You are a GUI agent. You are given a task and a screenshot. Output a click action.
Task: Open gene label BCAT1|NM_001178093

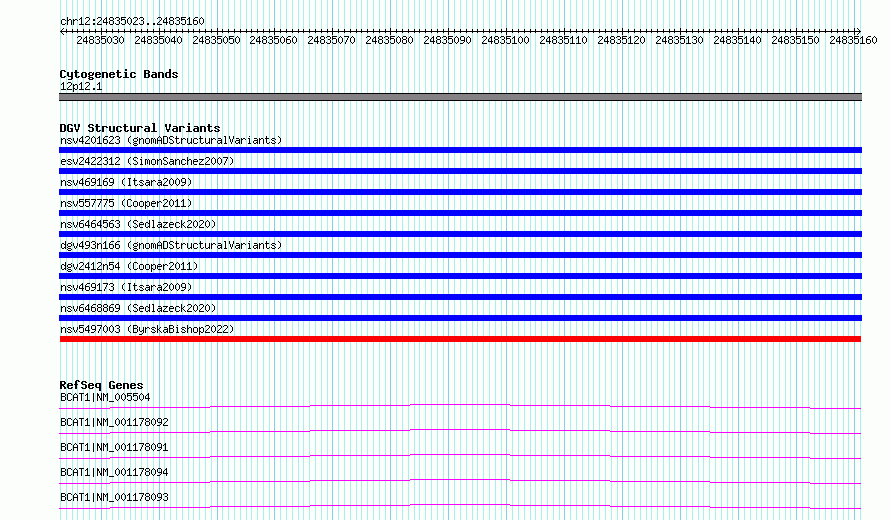tap(114, 497)
